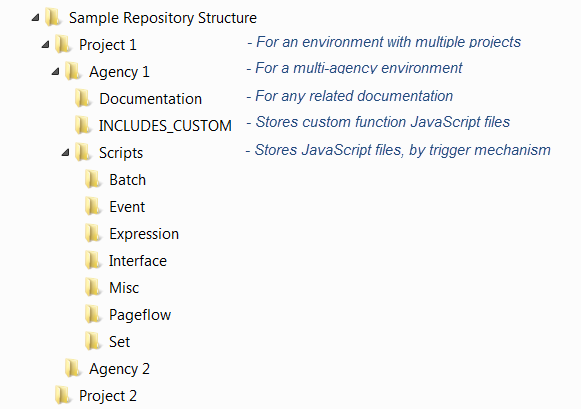
Task: Select the Set folder label
Action: (119, 342)
